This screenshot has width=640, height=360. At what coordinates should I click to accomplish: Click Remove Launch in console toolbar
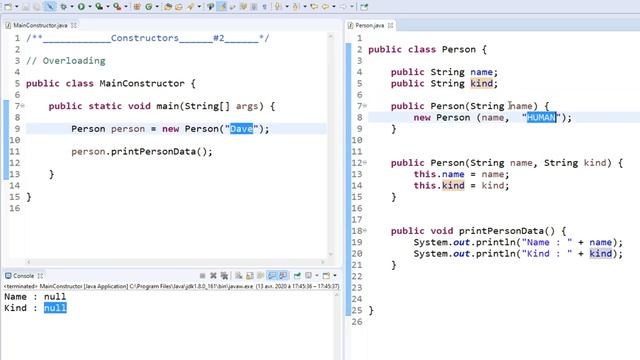tap(213, 276)
